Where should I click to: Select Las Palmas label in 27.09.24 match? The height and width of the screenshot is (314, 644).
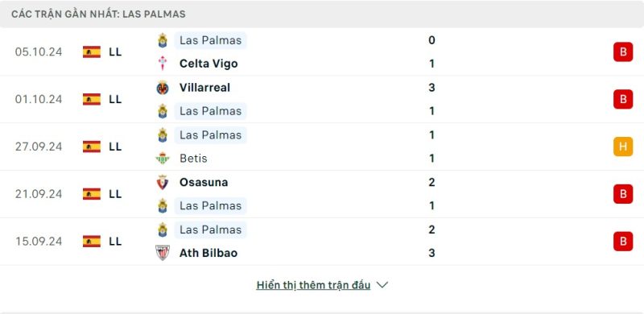coord(210,134)
